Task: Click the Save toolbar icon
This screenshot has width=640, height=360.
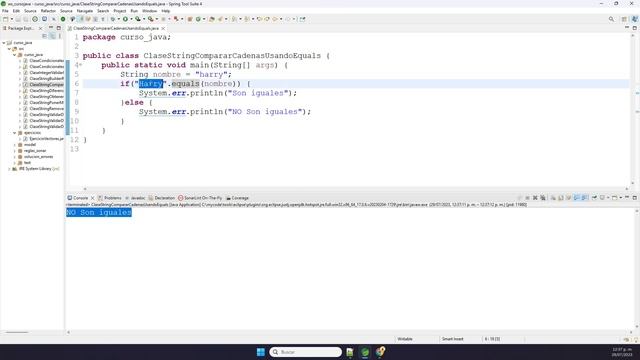Action: [18, 19]
